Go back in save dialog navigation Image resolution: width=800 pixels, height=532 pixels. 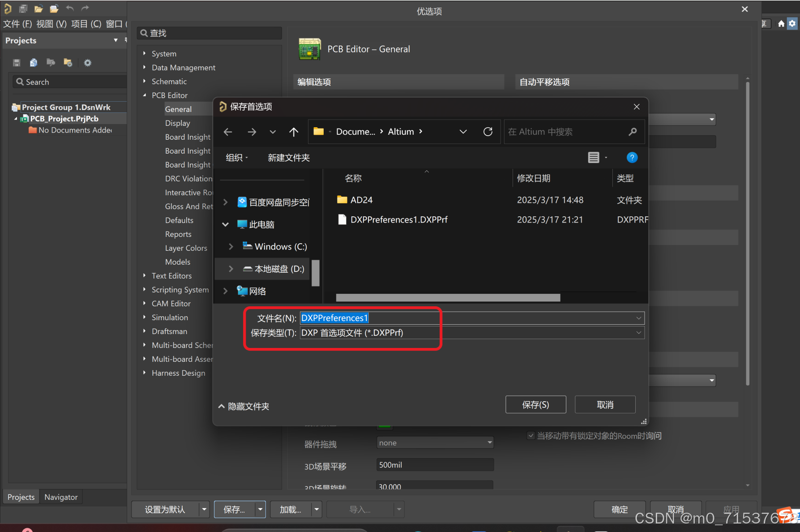pyautogui.click(x=228, y=132)
